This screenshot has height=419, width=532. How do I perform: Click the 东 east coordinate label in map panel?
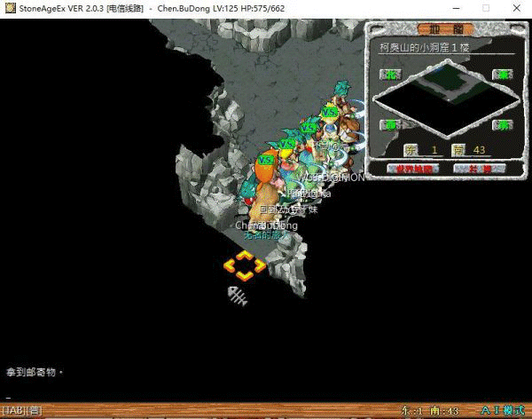(x=411, y=150)
